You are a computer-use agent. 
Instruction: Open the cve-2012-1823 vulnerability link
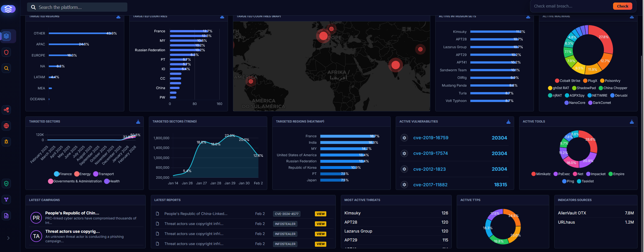tap(429, 169)
